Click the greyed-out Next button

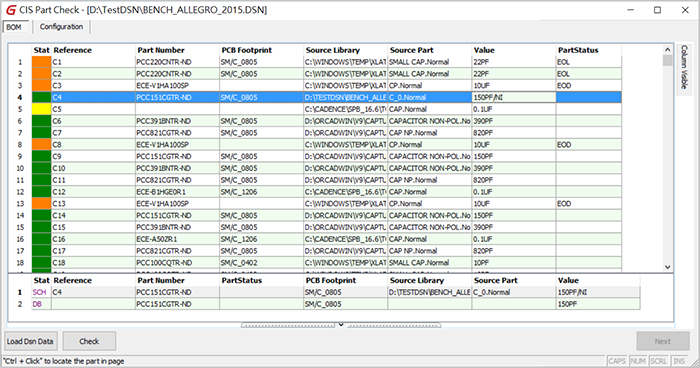click(662, 341)
